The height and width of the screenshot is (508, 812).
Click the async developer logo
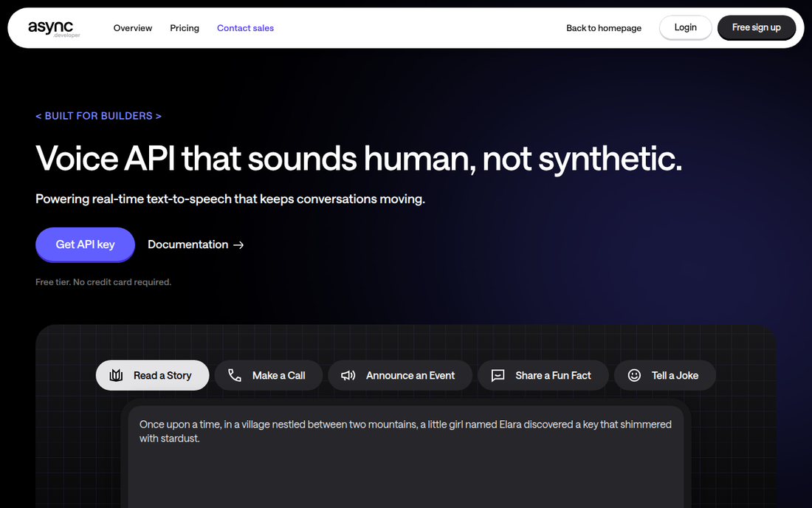(54, 29)
